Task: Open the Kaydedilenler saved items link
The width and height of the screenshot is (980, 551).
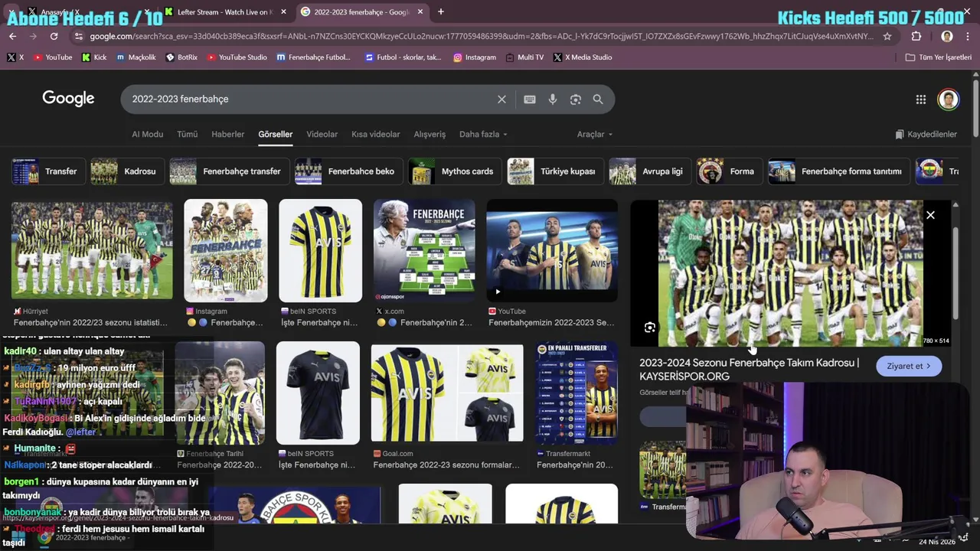Action: (x=926, y=134)
